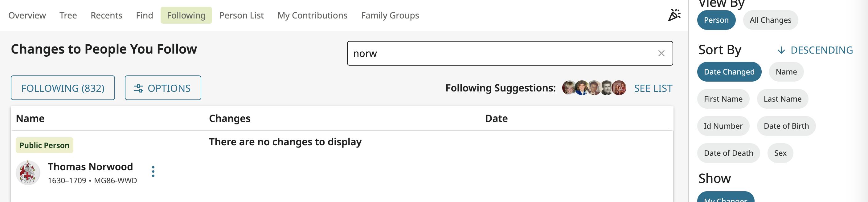Image resolution: width=868 pixels, height=202 pixels.
Task: Click the sliders icon on OPTIONS button
Action: click(138, 88)
